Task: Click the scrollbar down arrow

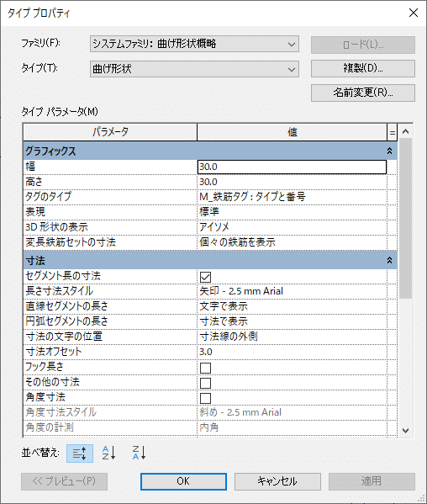Action: [x=405, y=430]
